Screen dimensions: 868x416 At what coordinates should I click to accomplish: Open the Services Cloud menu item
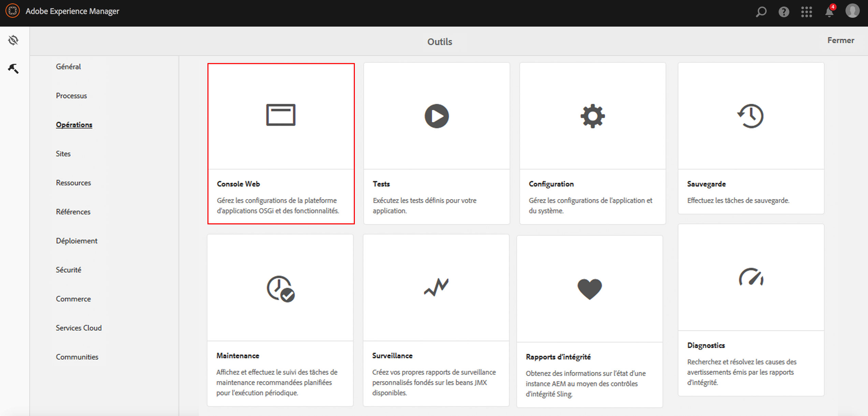[x=78, y=328]
